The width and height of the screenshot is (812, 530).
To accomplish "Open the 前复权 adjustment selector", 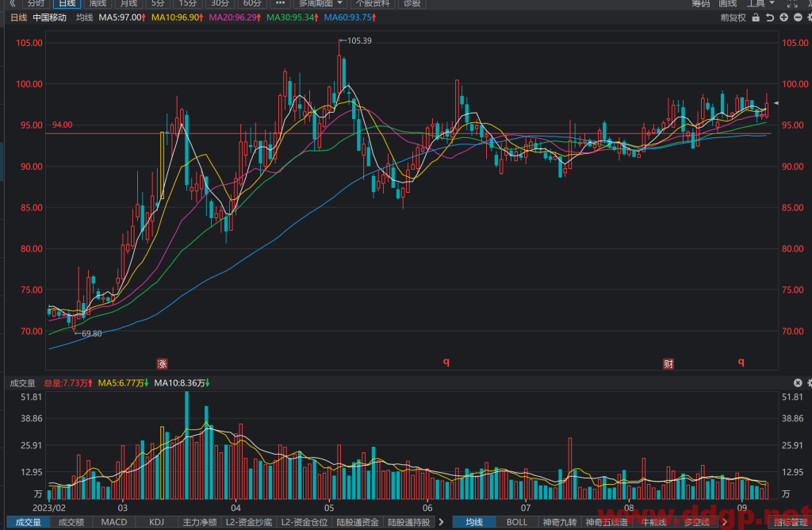I will click(733, 17).
